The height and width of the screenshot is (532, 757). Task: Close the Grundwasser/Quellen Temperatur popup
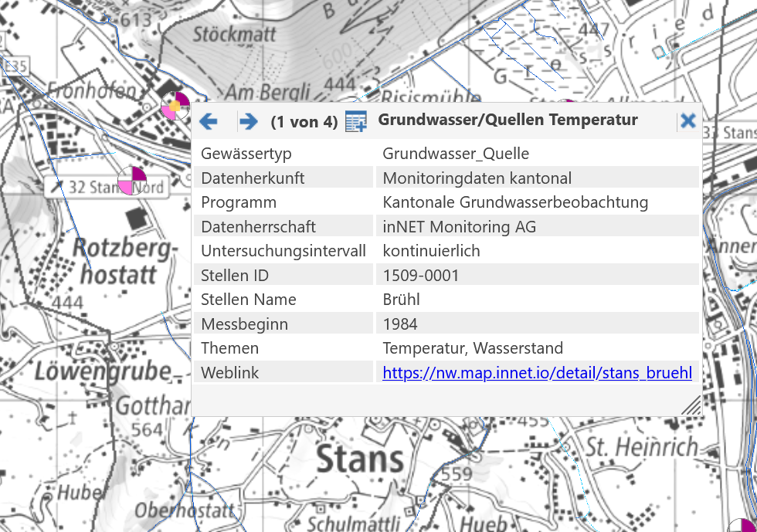687,120
